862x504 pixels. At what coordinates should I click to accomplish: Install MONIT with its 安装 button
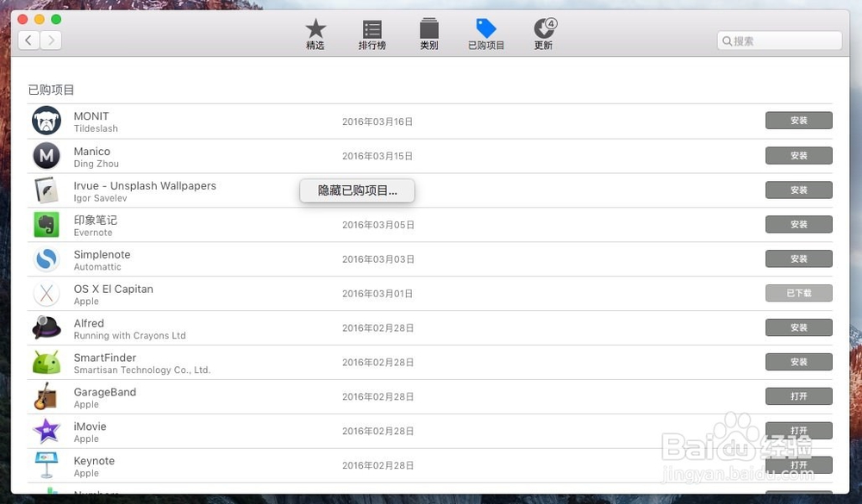pos(799,121)
